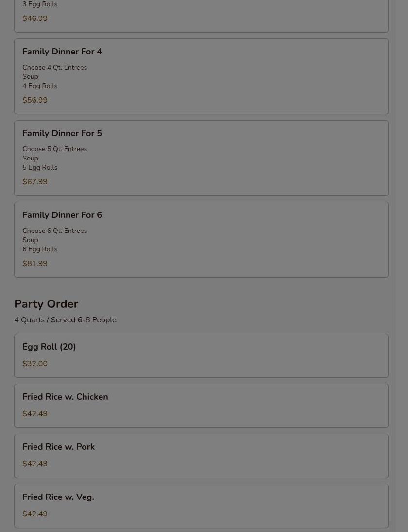The height and width of the screenshot is (532, 408).
Task: Open the Family Dinner For 4 item
Action: click(x=62, y=52)
